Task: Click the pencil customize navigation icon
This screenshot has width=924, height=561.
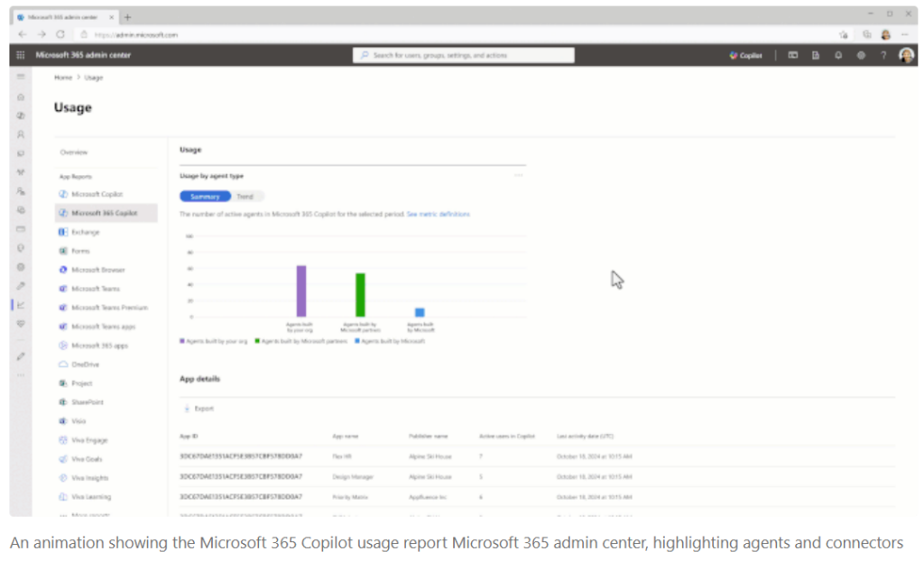Action: coord(21,356)
